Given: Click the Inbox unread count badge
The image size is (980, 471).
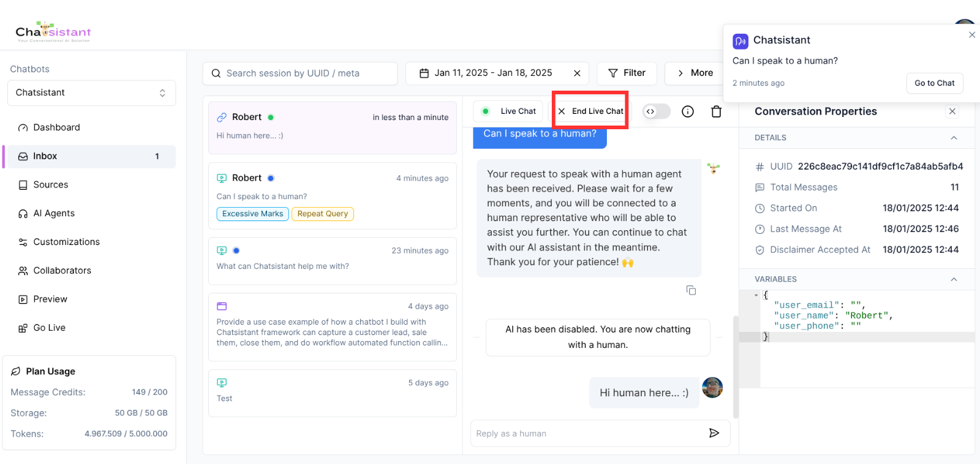Looking at the screenshot, I should [157, 156].
